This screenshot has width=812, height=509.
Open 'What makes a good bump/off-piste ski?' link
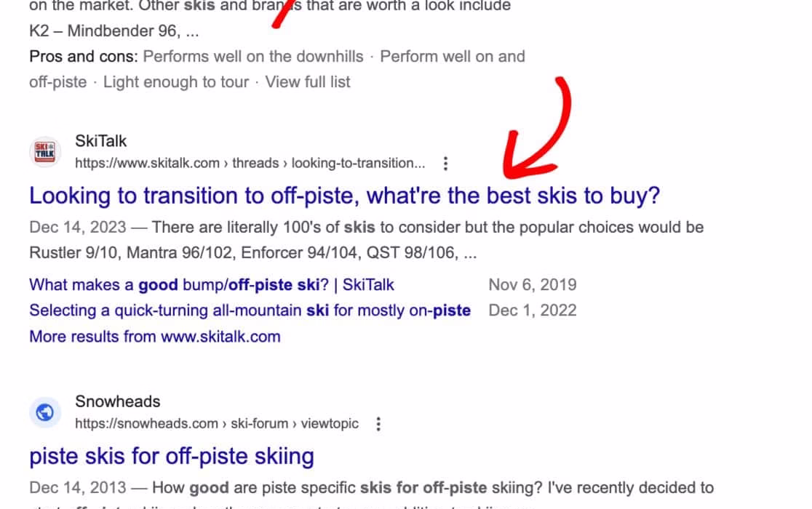point(211,284)
